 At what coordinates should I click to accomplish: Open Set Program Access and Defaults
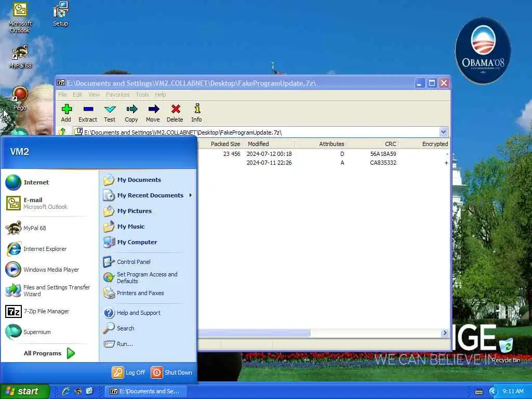[x=148, y=277]
